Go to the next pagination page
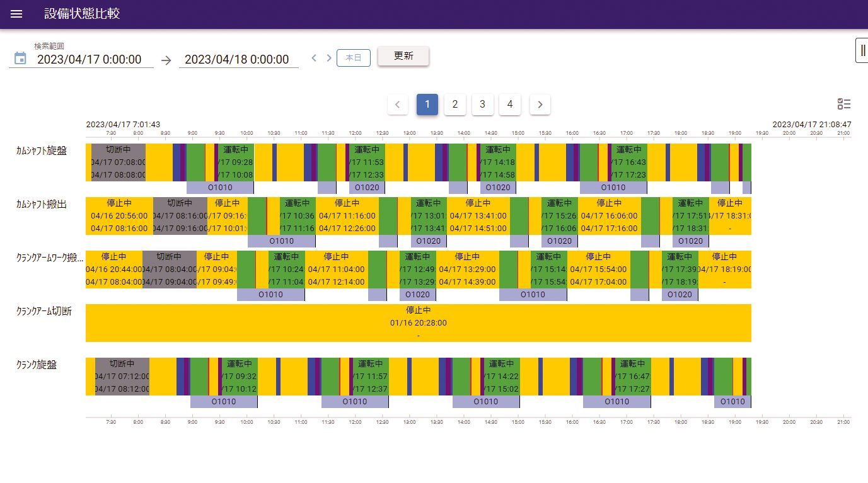 point(540,105)
